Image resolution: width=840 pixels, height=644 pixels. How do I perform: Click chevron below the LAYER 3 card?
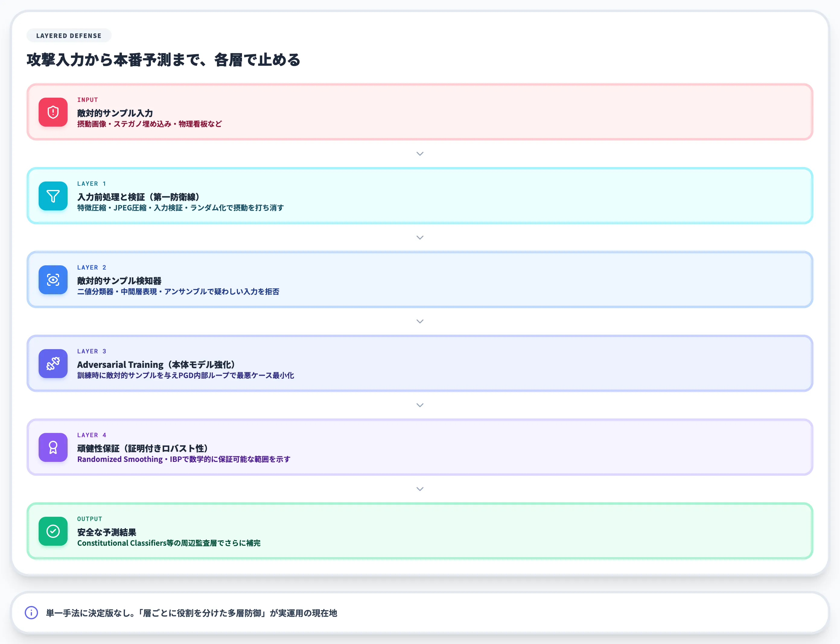[x=420, y=405]
